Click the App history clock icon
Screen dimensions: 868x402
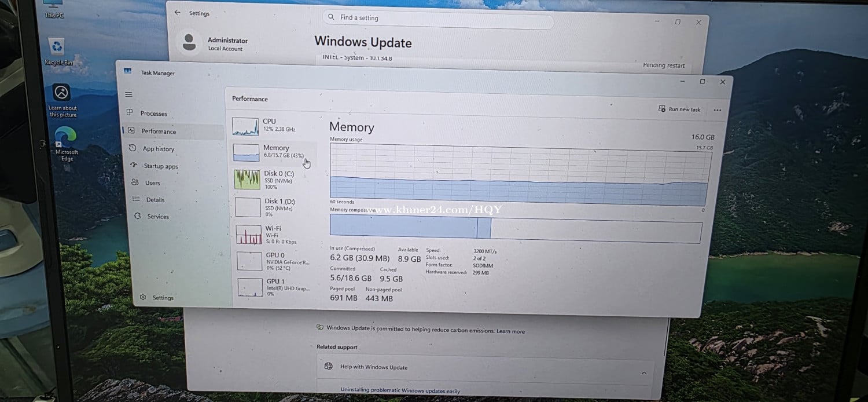133,148
